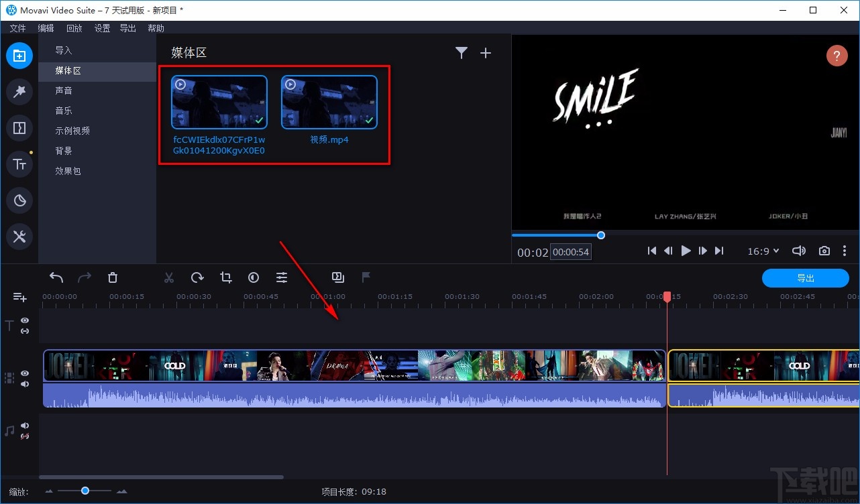This screenshot has height=504, width=860.
Task: Rotate the clip using rotate icon
Action: (197, 277)
